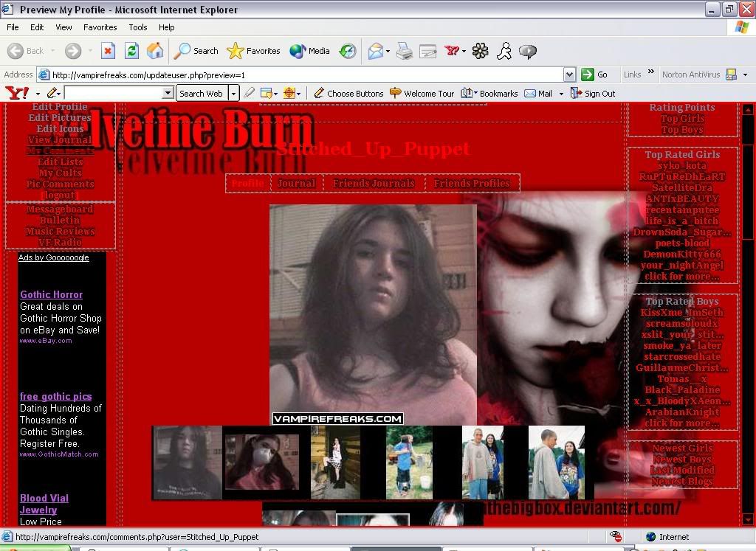Switch to the Friends Profiles tab
Image resolution: width=756 pixels, height=551 pixels.
click(x=472, y=183)
